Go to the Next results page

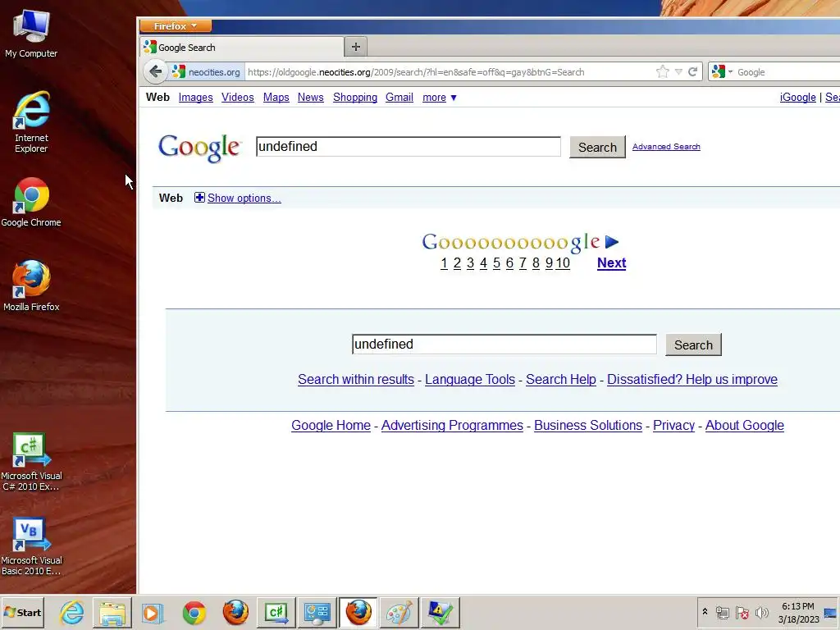tap(612, 263)
